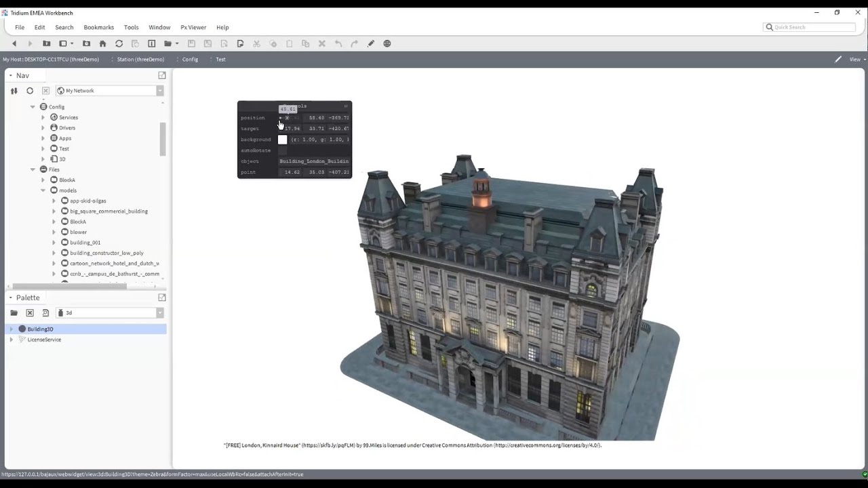Click the Test breadcrumb in path bar
868x488 pixels.
pos(220,59)
